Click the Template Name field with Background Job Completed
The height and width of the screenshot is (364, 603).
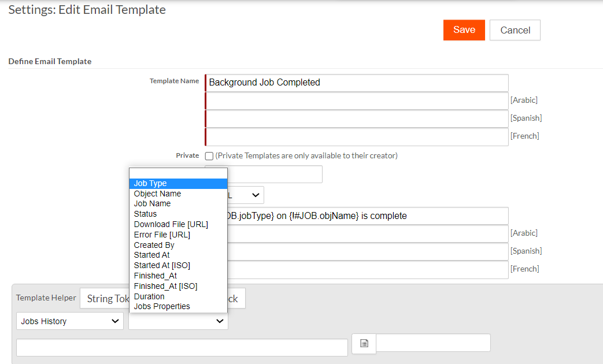coord(357,83)
